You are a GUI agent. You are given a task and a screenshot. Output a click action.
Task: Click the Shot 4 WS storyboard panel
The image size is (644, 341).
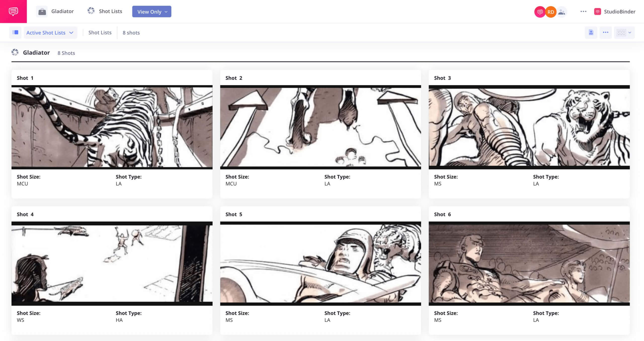pos(112,263)
